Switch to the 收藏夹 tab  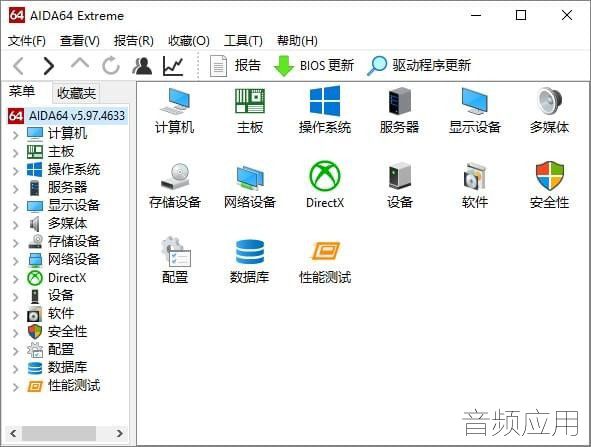(x=76, y=93)
